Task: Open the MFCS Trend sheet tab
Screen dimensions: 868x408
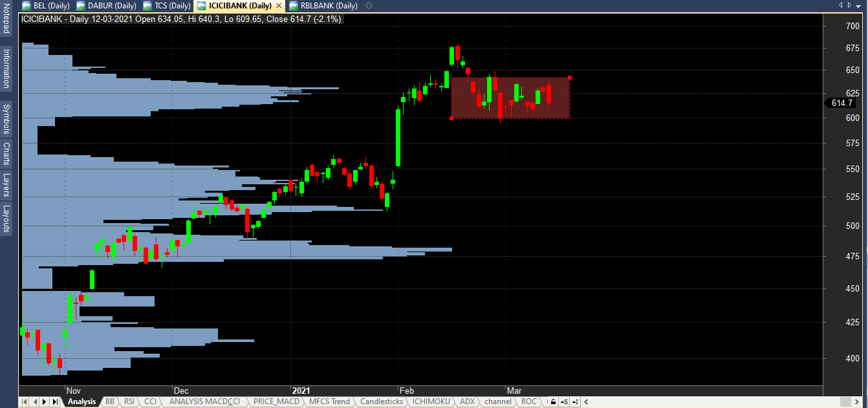Action: (331, 402)
